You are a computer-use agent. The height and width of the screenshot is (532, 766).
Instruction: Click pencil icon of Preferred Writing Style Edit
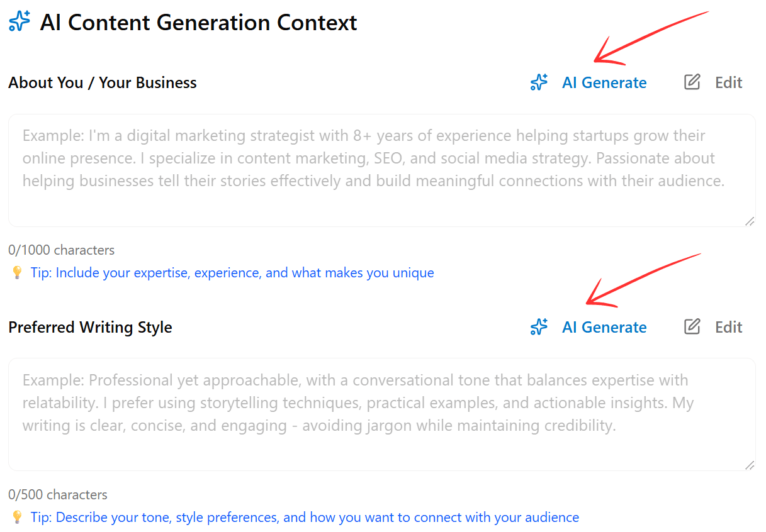pos(692,327)
